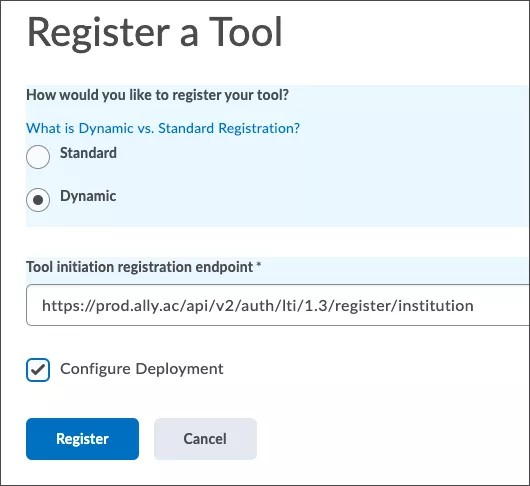
Task: Select the Dynamic registration radio button
Action: [x=38, y=200]
